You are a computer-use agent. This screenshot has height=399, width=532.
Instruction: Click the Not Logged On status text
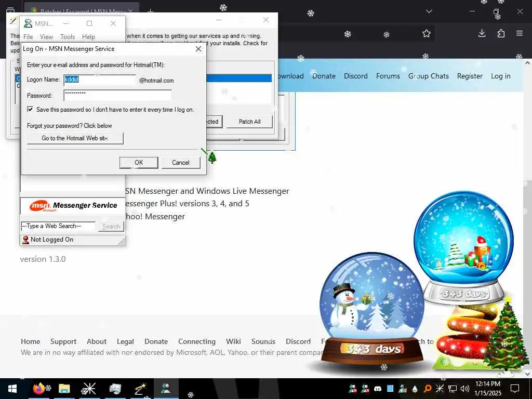pyautogui.click(x=52, y=240)
